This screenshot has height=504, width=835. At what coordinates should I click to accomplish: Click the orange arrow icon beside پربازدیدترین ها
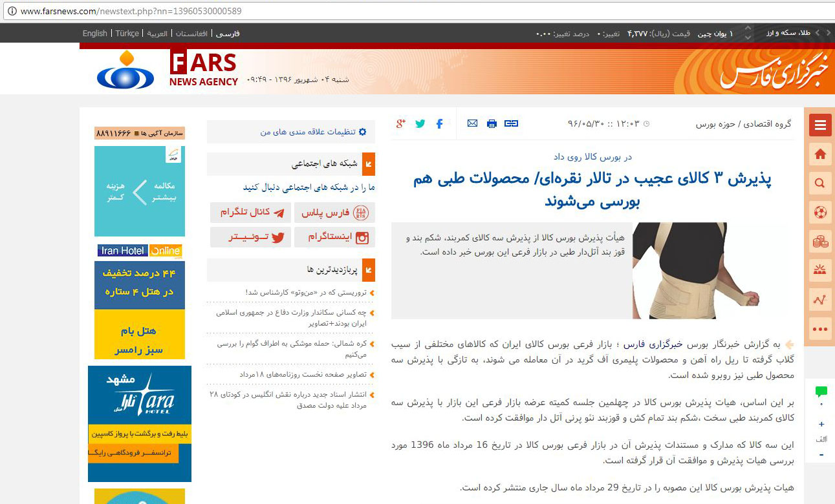coord(369,270)
